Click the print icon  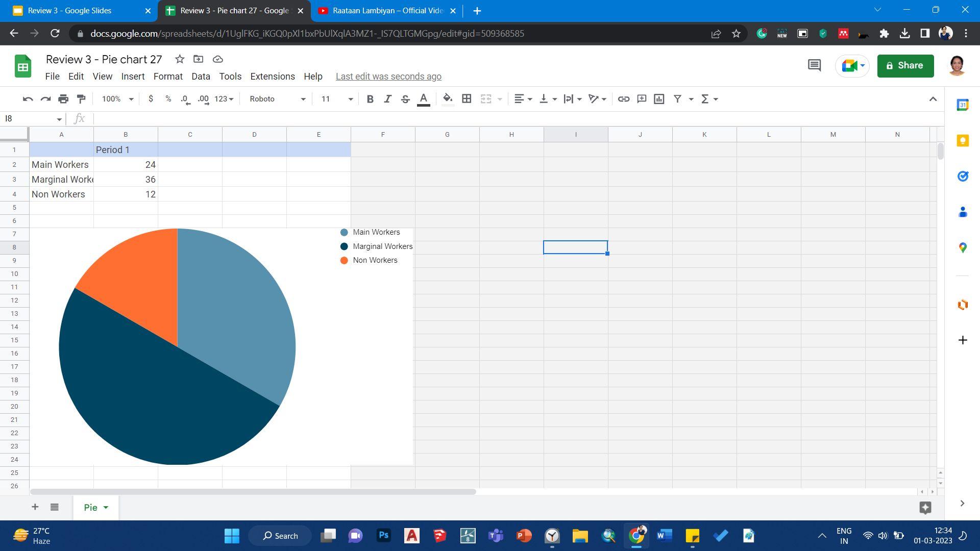63,99
